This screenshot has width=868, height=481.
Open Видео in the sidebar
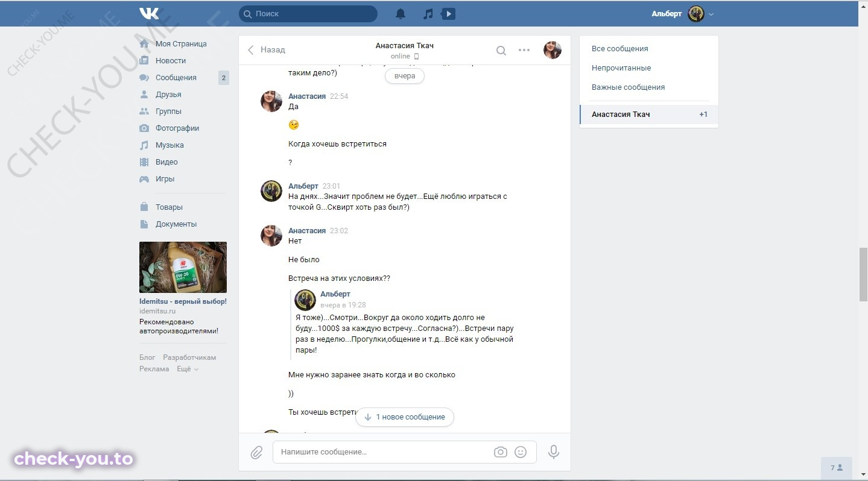(x=166, y=162)
